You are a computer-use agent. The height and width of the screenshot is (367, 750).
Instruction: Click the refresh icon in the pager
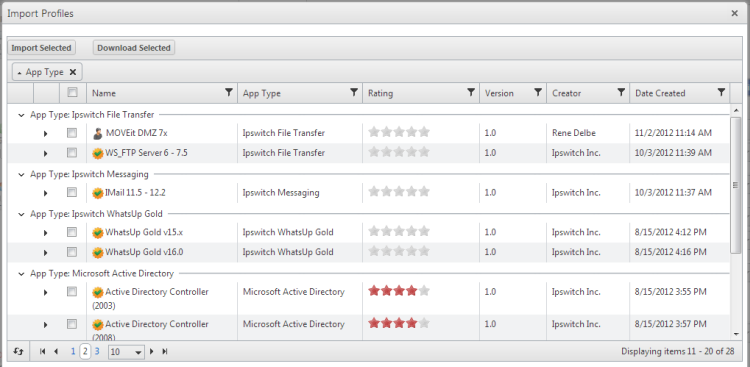coord(19,351)
